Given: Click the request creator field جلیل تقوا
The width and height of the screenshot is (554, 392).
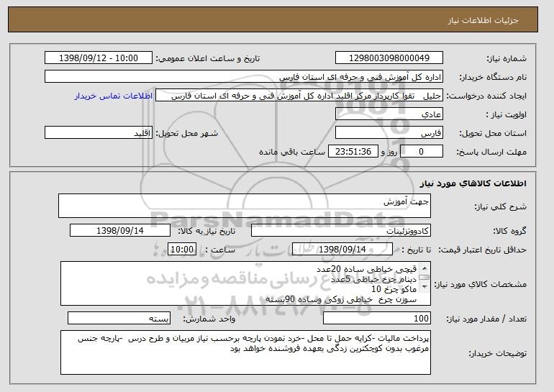Looking at the screenshot, I should (x=299, y=96).
